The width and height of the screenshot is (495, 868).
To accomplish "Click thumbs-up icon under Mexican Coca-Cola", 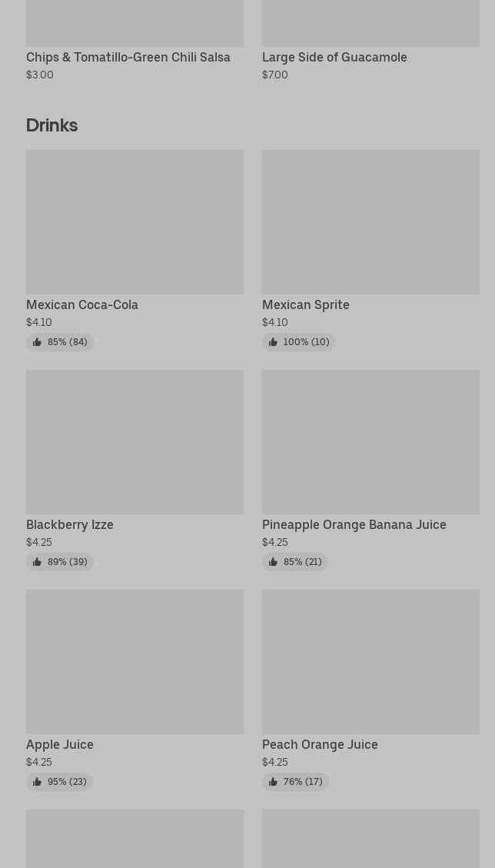I will tap(37, 342).
